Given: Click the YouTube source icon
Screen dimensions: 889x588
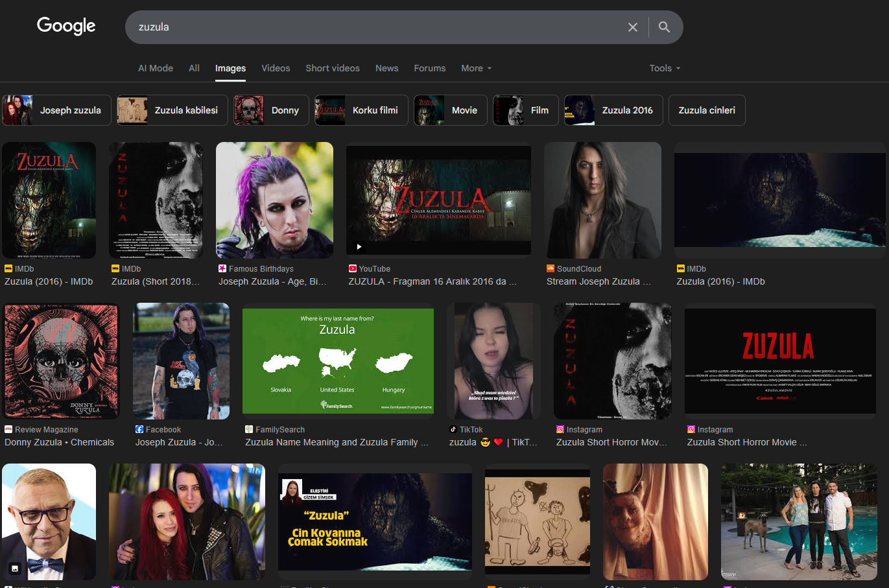Looking at the screenshot, I should coord(353,268).
